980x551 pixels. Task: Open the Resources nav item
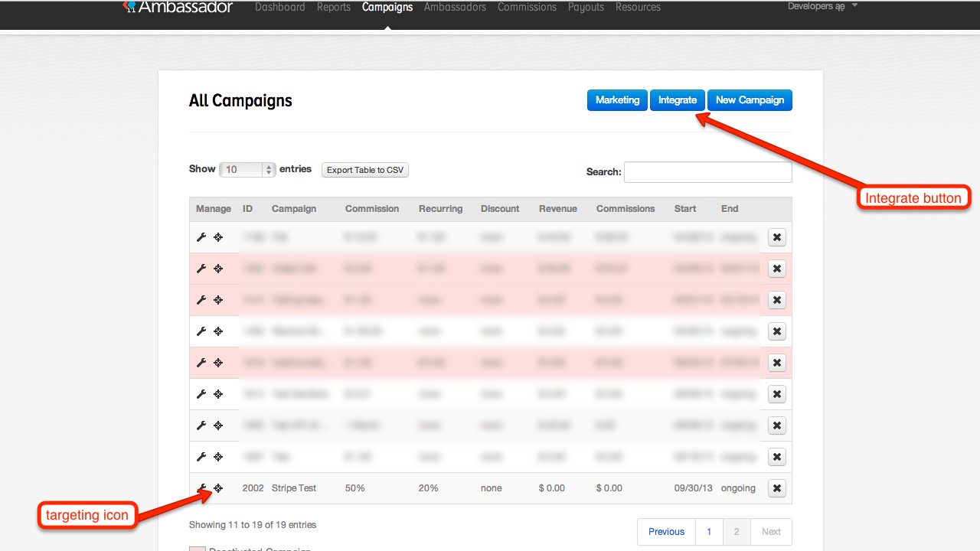(638, 7)
